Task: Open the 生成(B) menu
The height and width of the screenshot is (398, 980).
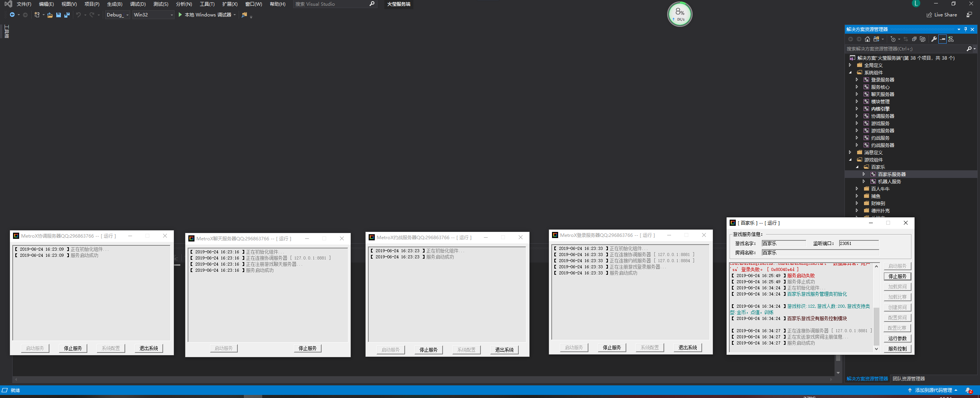Action: [114, 4]
